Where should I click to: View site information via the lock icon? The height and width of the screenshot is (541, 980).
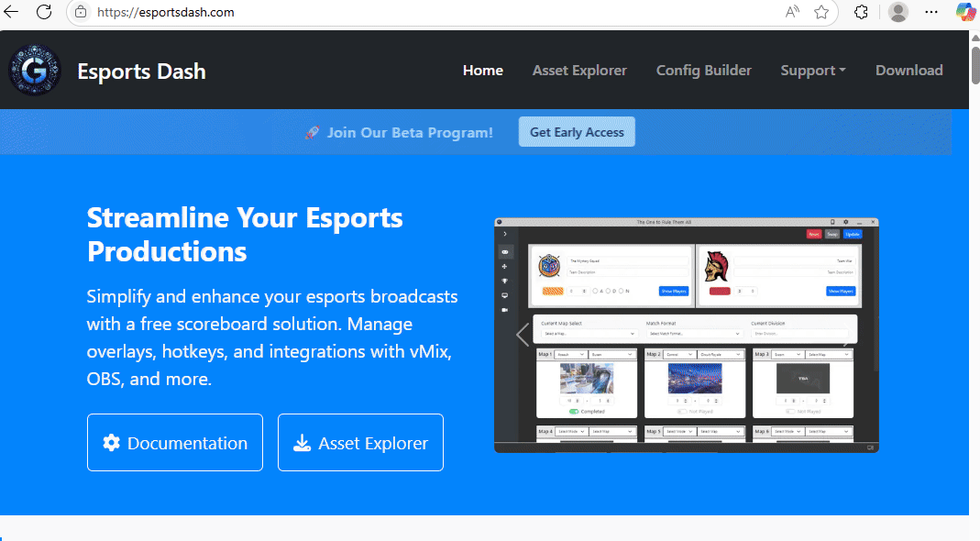point(81,12)
